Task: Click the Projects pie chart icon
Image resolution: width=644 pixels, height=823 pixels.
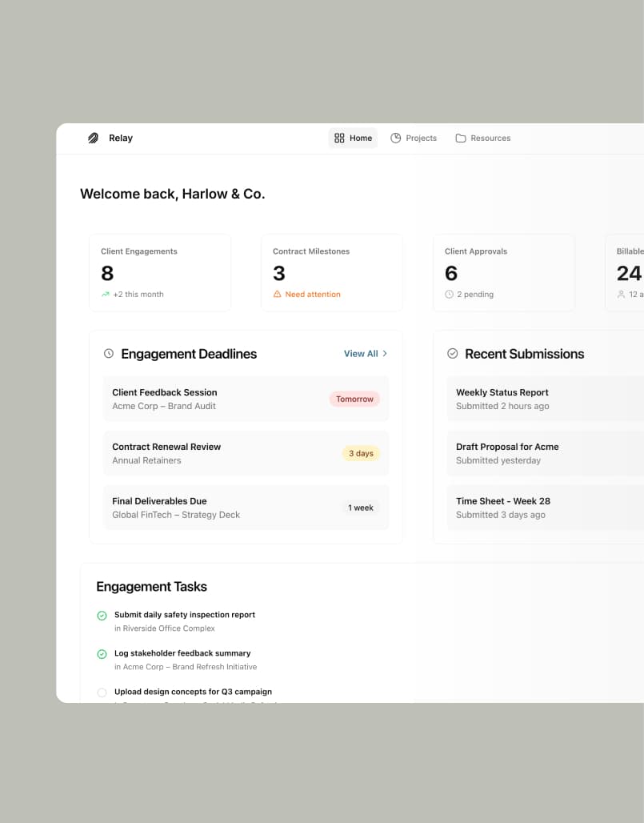Action: pos(395,138)
